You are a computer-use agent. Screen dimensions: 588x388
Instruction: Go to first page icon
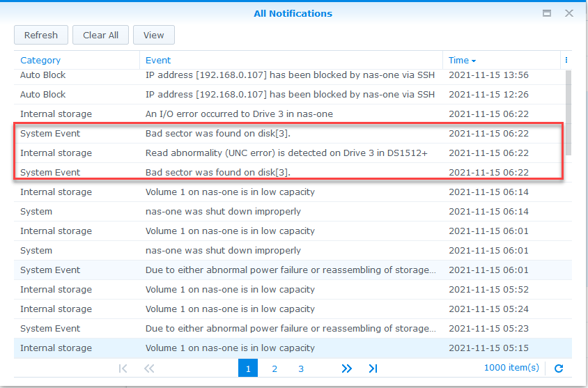coord(123,368)
